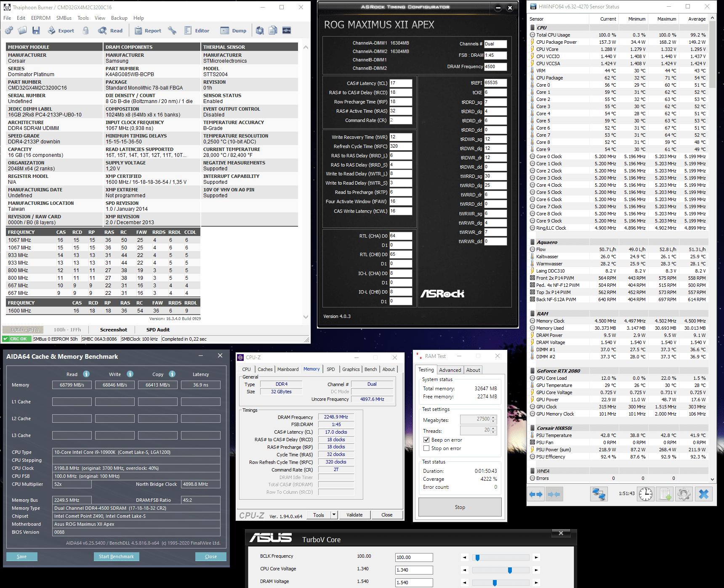Viewport: 724px width, 588px height.
Task: Click the documents copy icon in Thaiphoon toolbar
Action: click(x=273, y=31)
